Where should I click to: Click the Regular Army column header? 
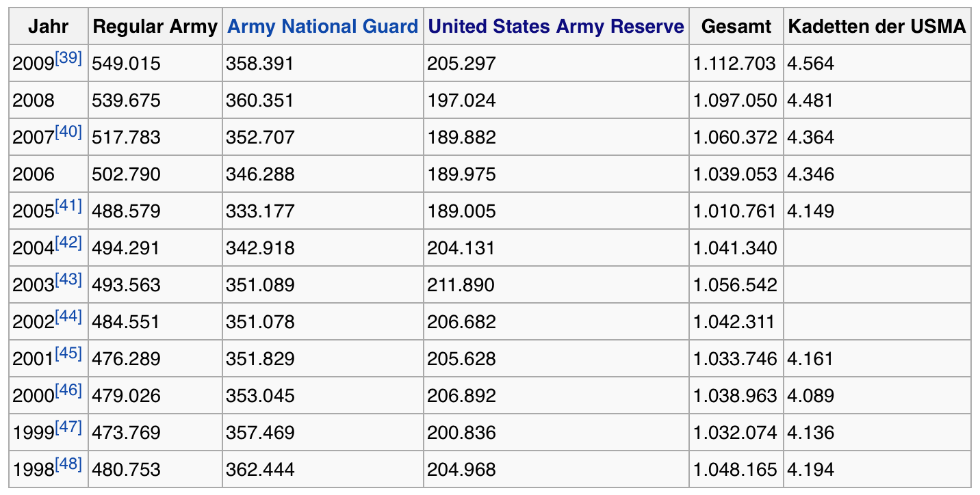[x=155, y=27]
